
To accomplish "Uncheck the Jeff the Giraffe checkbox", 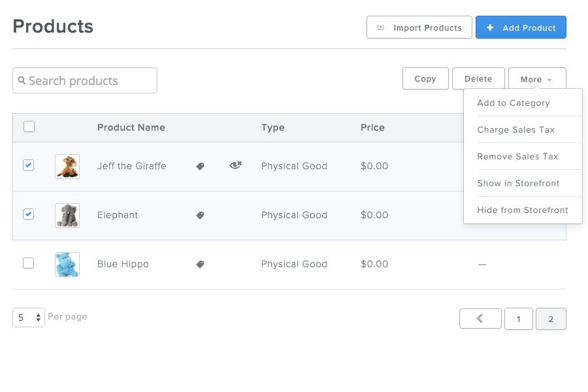I will (x=29, y=165).
